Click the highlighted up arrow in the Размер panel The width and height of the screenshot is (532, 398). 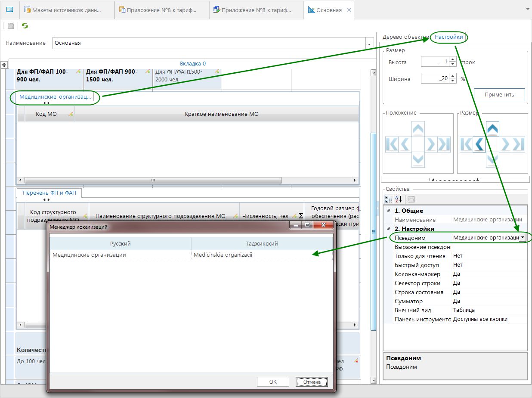pyautogui.click(x=492, y=128)
